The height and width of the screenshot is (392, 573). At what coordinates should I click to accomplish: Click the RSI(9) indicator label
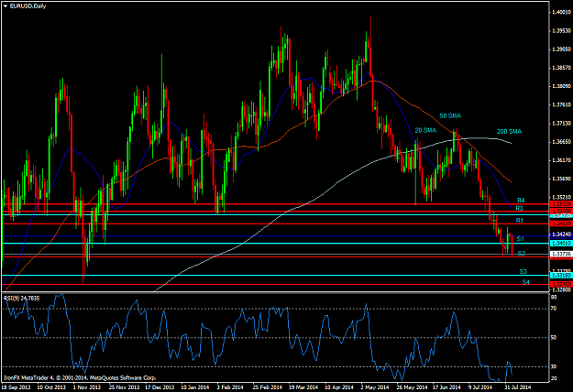[21, 299]
